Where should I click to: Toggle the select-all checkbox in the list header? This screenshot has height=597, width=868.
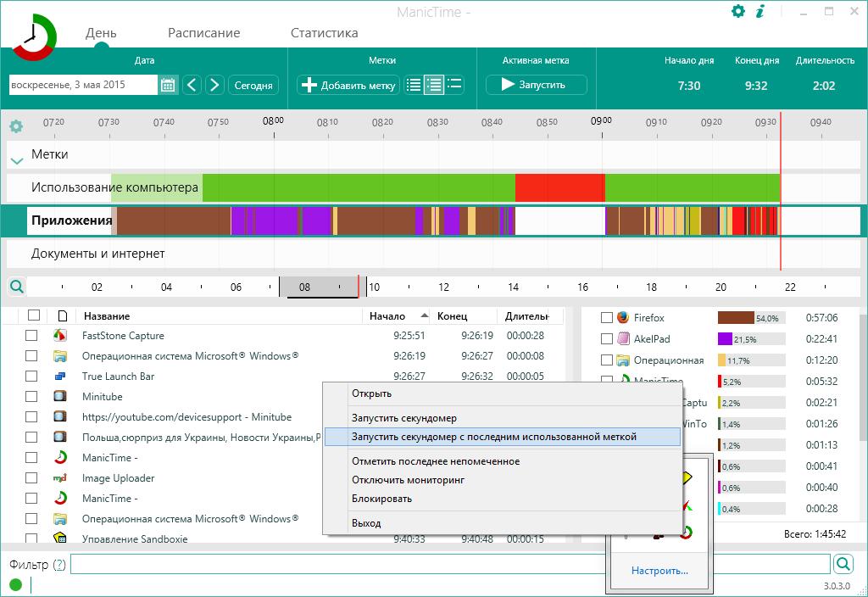(34, 315)
